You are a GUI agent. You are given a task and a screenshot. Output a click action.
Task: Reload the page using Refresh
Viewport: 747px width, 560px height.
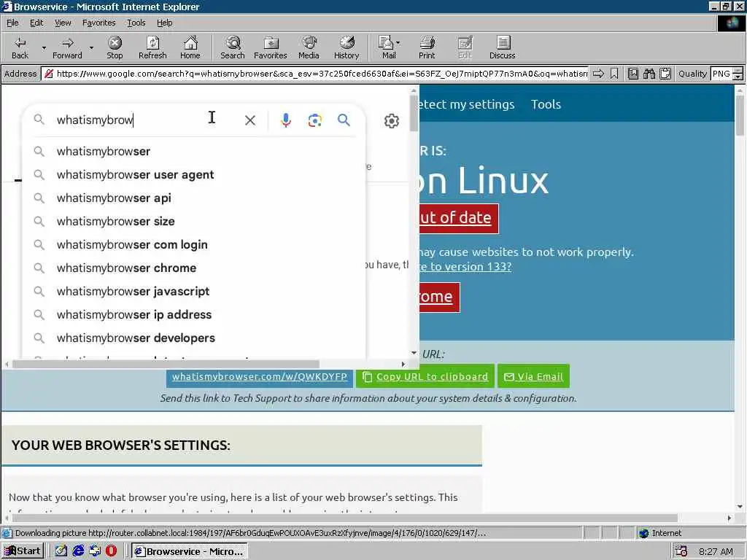coord(152,47)
